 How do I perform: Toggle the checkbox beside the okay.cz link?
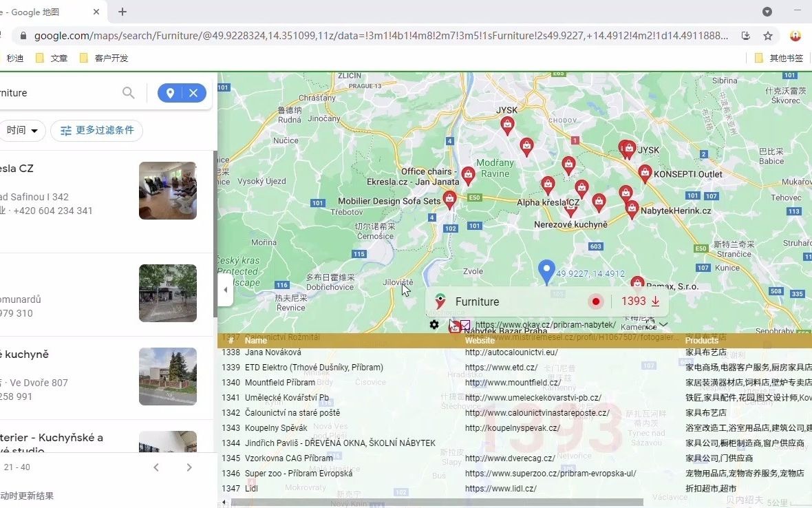(x=465, y=324)
